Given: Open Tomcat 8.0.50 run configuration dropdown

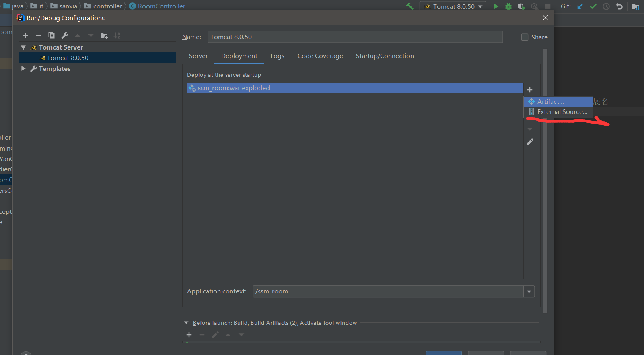Looking at the screenshot, I should click(x=453, y=6).
